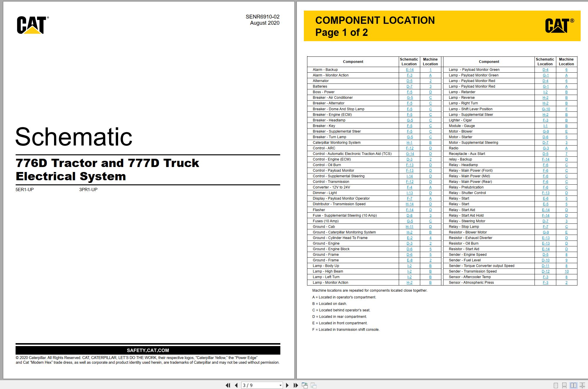Open schematic link E-8 for Ground - Frame

[x=410, y=260]
